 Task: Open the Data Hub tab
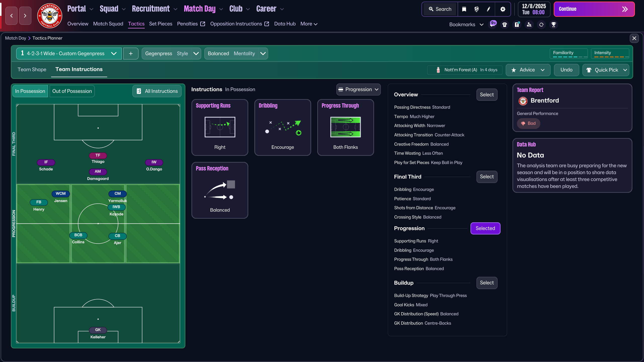285,24
